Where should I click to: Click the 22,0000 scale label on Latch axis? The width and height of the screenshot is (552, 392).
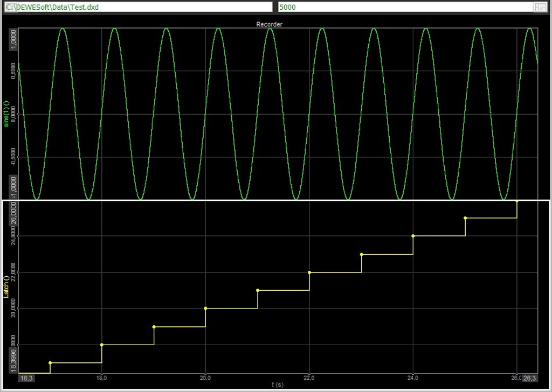(x=13, y=272)
